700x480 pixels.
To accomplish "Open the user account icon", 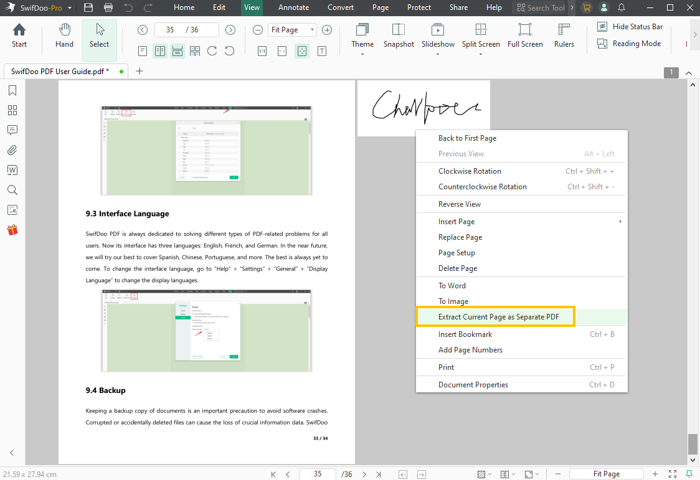I will pos(604,8).
